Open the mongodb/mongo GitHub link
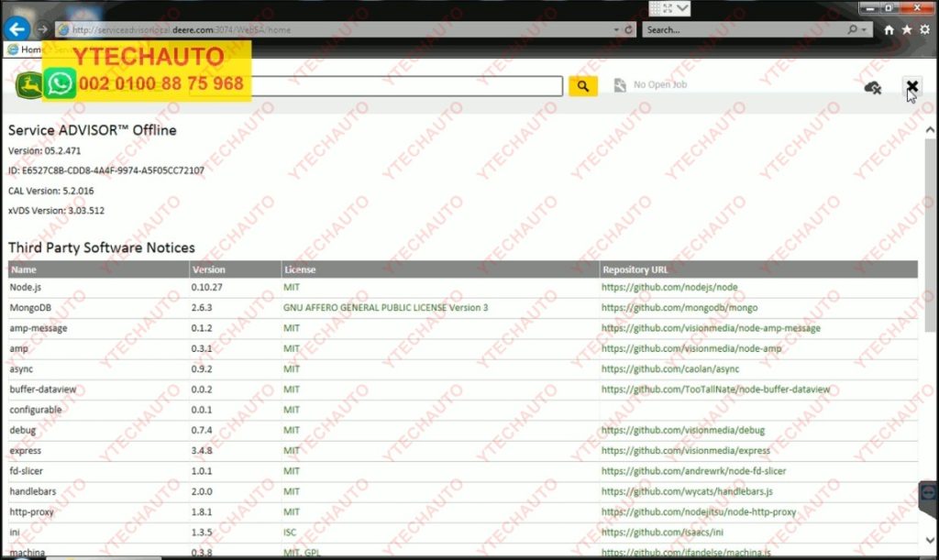Screen dimensions: 939x560 (x=679, y=308)
